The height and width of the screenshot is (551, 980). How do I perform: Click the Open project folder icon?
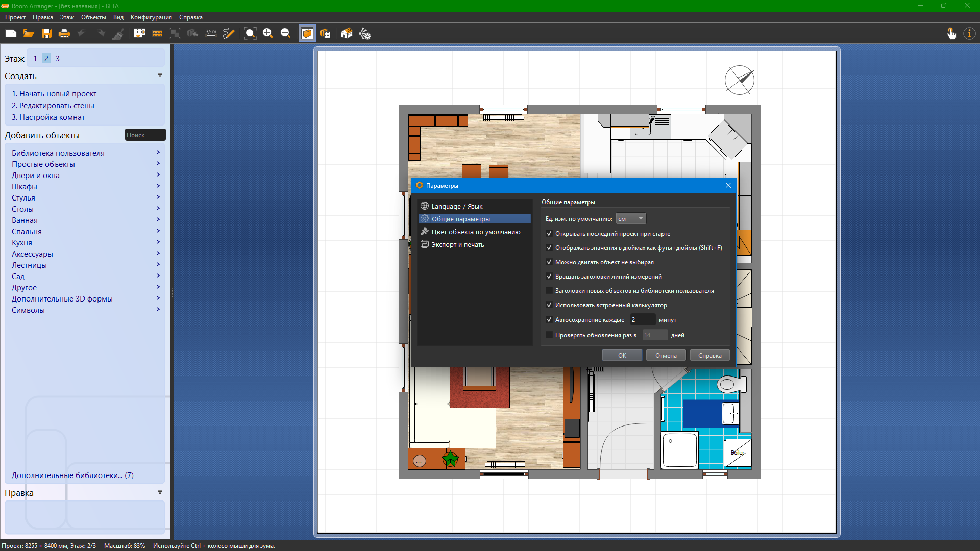[x=29, y=34]
